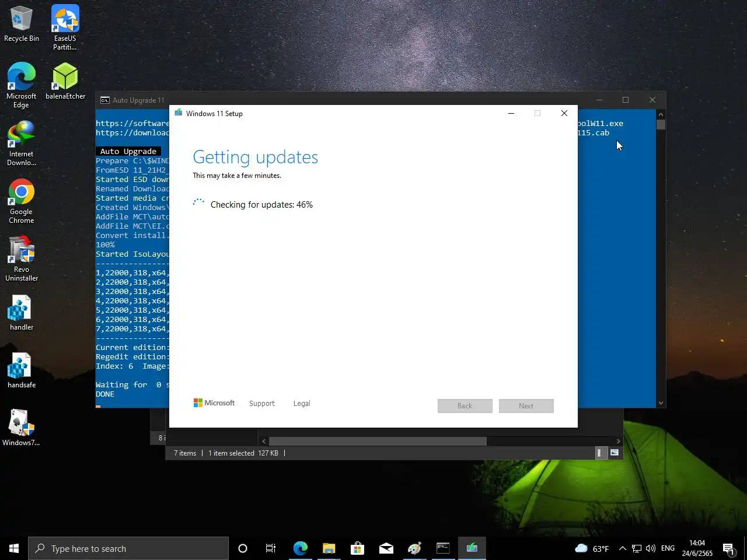Click '1 item selected 127 KB' status
The width and height of the screenshot is (747, 560).
click(243, 453)
